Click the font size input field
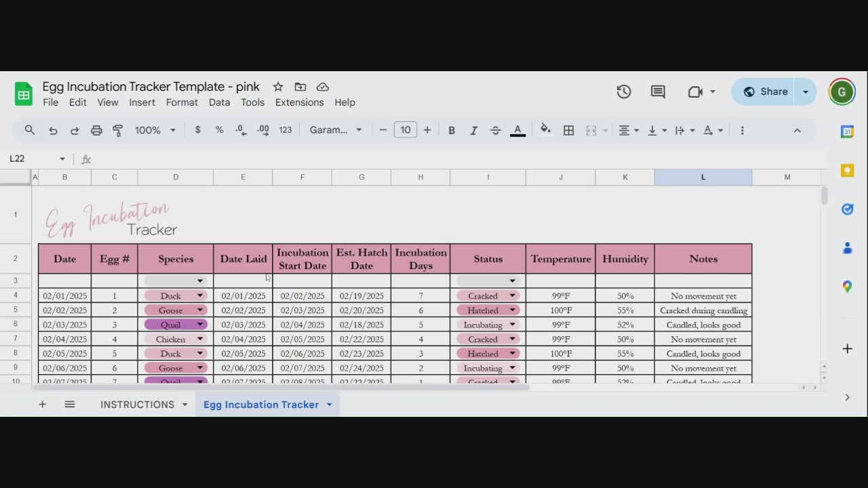Screen dimensions: 868x488 point(405,130)
